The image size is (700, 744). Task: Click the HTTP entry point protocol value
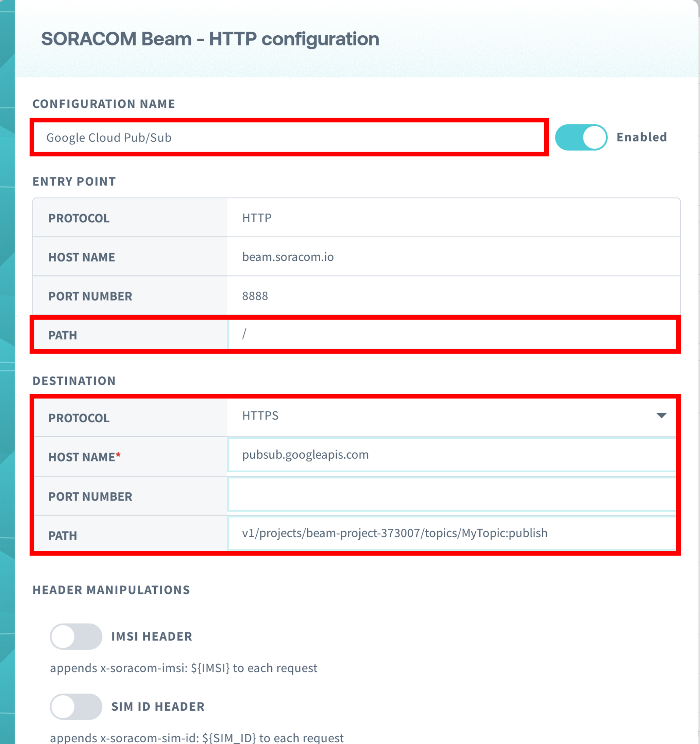click(257, 217)
